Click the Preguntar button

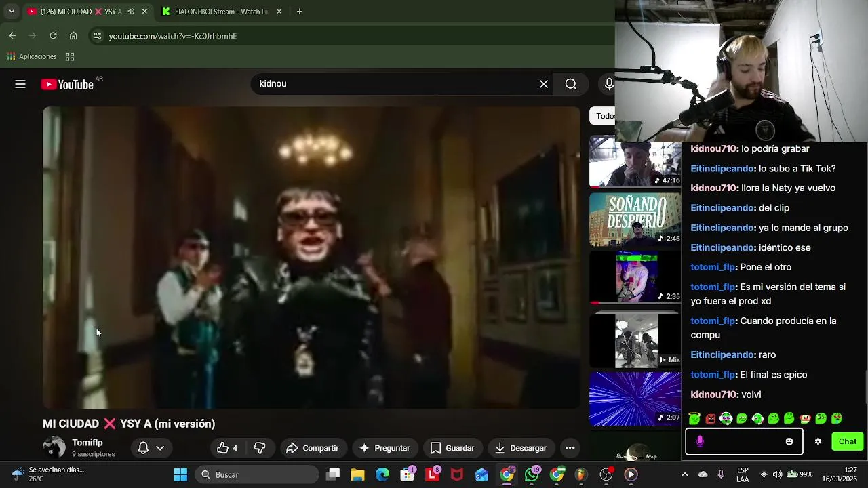click(384, 448)
